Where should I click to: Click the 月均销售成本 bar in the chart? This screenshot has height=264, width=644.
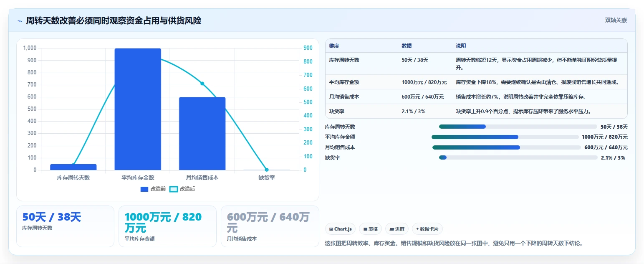click(202, 134)
